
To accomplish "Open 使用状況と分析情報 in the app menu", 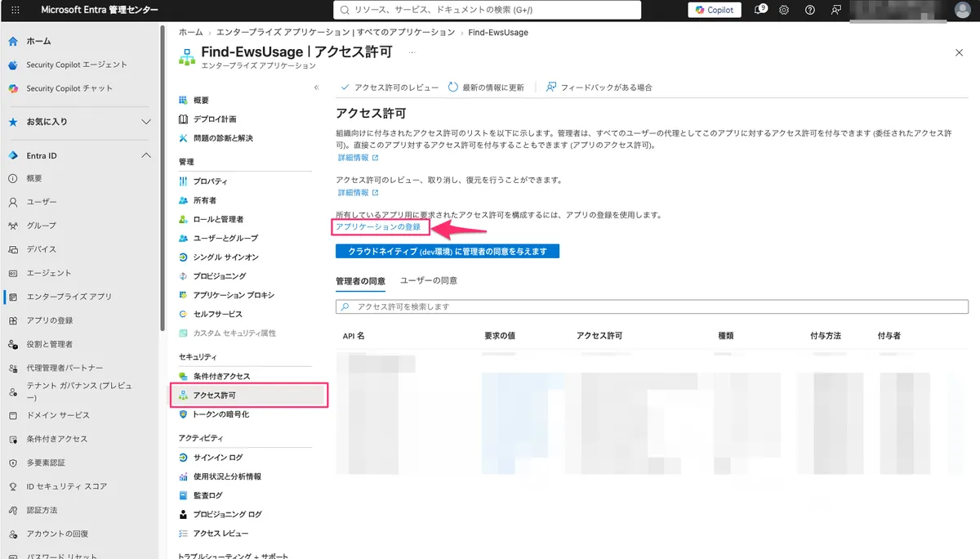I will pos(227,476).
